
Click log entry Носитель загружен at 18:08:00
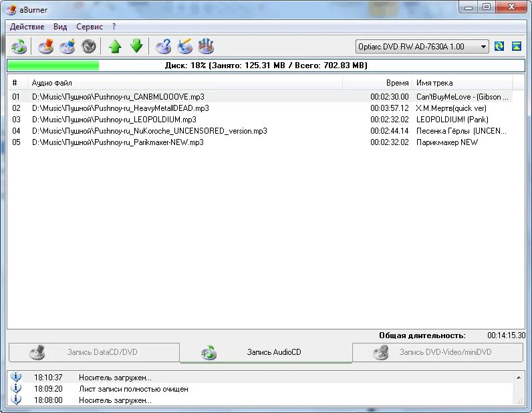[x=115, y=400]
